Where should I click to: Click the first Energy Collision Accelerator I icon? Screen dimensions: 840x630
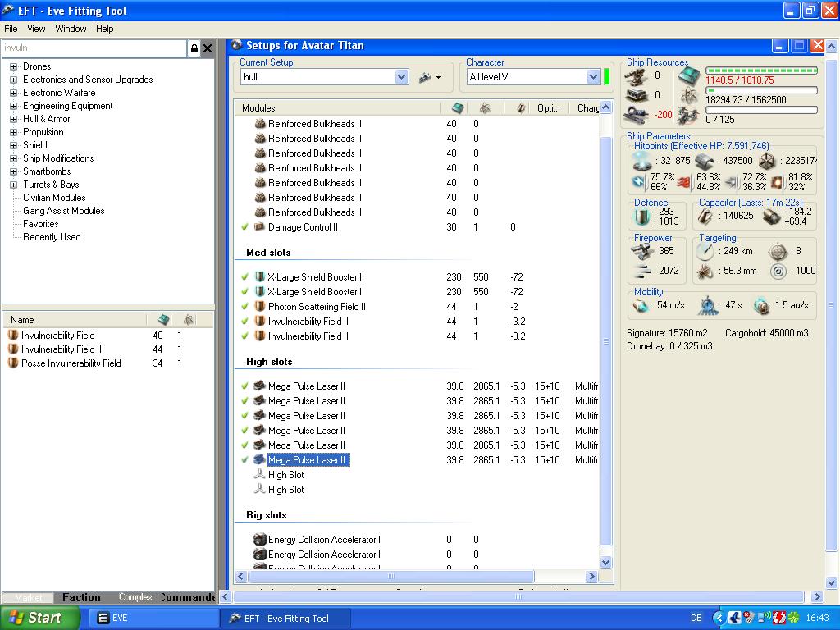(x=259, y=540)
